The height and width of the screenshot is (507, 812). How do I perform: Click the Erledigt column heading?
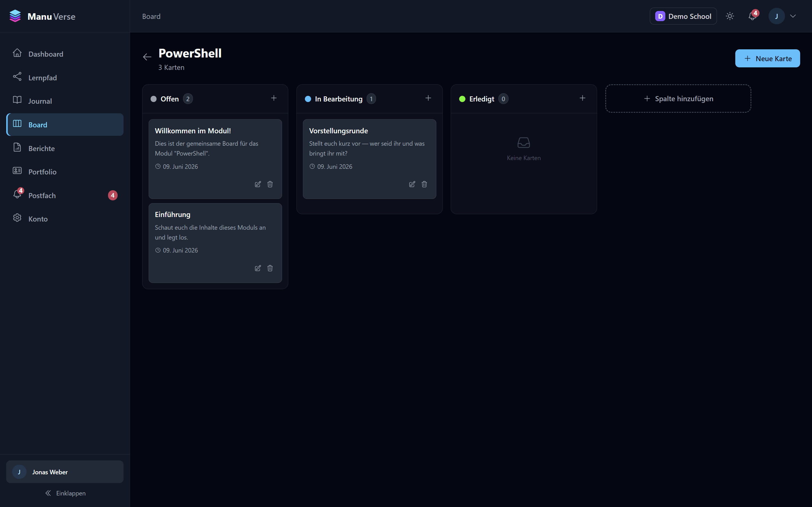tap(481, 99)
